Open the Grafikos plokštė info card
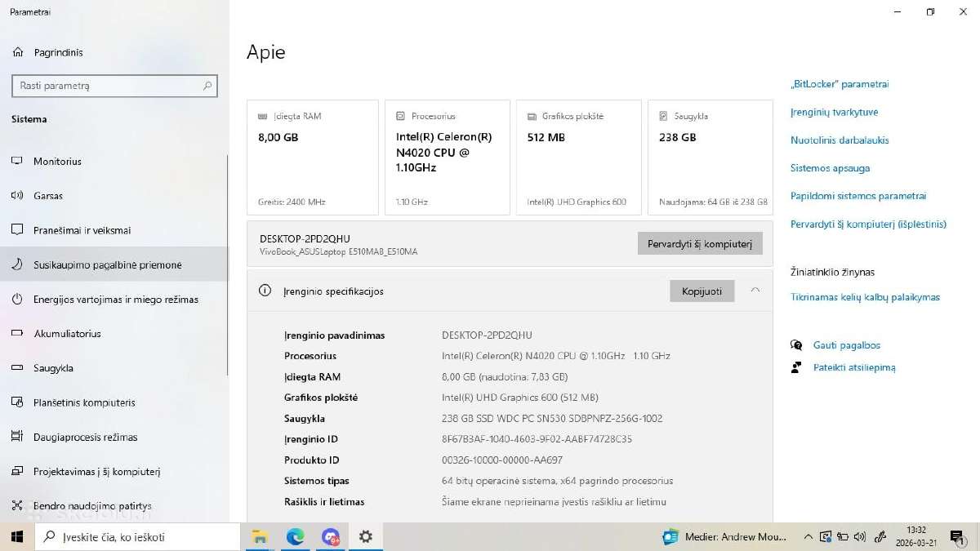980x551 pixels. (x=579, y=158)
